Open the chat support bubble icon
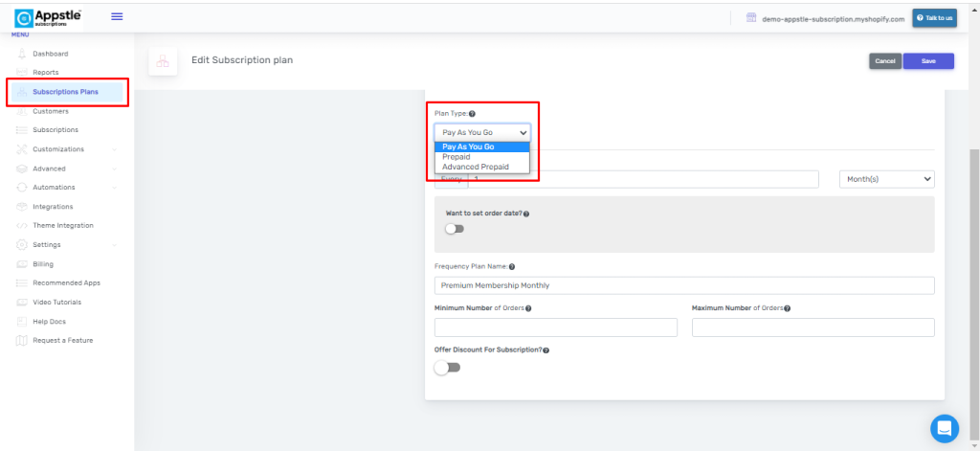 (x=944, y=428)
